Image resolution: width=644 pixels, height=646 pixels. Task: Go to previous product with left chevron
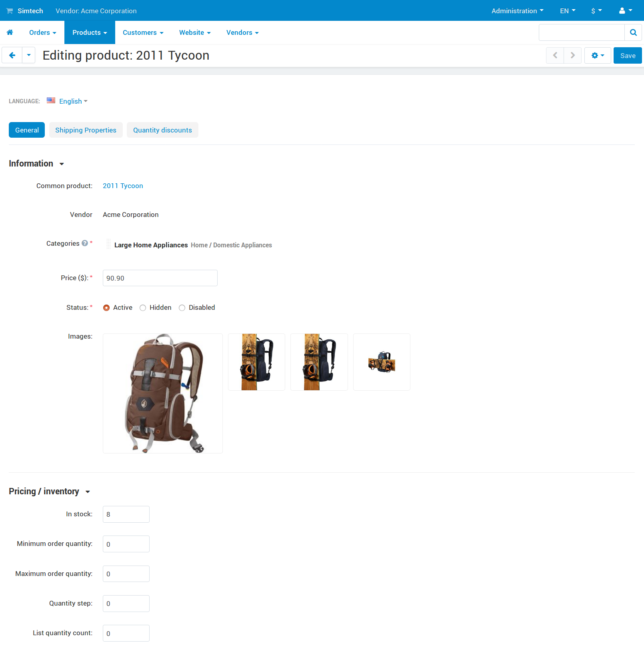coord(555,55)
